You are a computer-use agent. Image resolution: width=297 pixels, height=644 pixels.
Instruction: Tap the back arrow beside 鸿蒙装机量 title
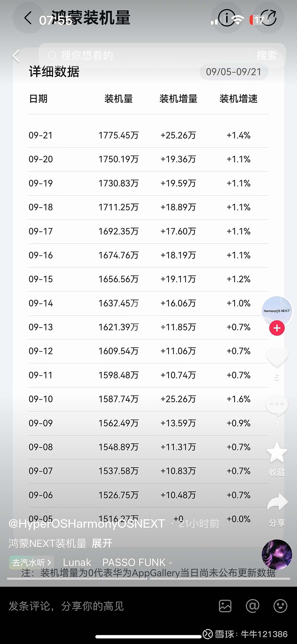click(x=28, y=18)
